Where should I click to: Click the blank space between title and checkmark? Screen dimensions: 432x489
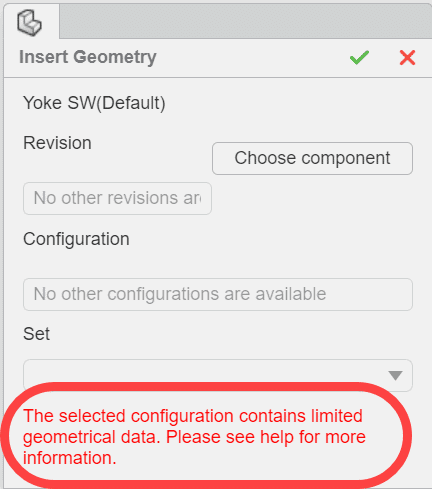pyautogui.click(x=253, y=58)
